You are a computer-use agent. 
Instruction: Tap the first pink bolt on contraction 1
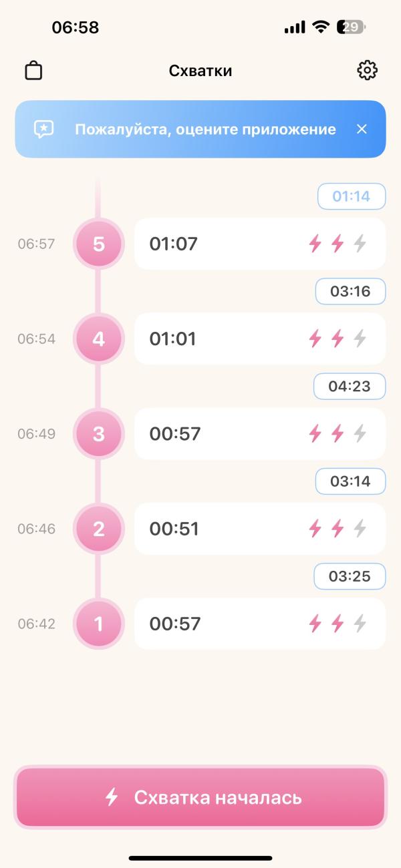click(315, 624)
